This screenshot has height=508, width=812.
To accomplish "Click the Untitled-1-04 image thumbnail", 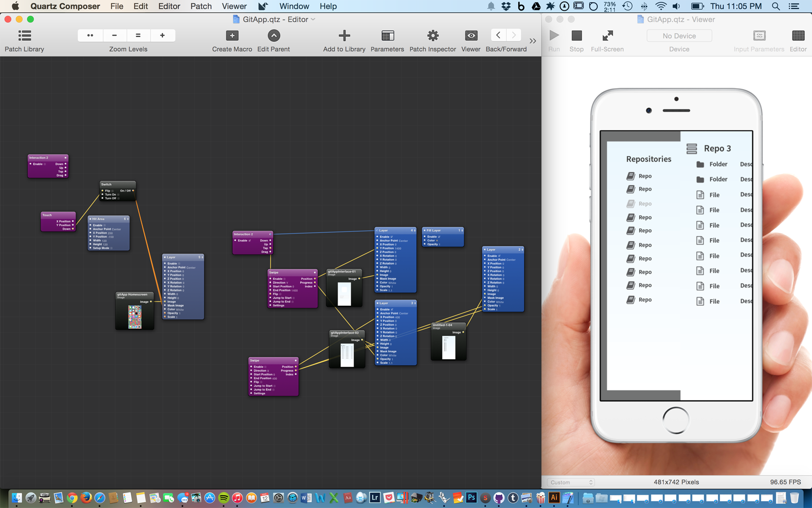I will (x=449, y=348).
